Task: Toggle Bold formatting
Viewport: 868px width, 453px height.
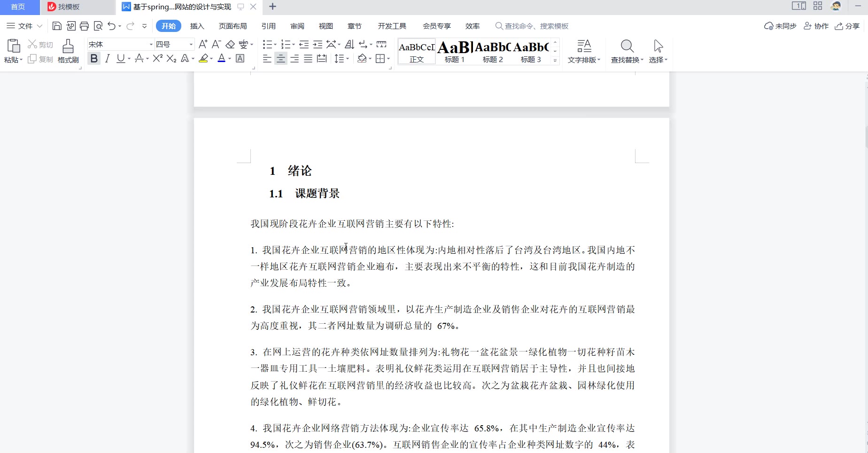Action: click(x=94, y=58)
